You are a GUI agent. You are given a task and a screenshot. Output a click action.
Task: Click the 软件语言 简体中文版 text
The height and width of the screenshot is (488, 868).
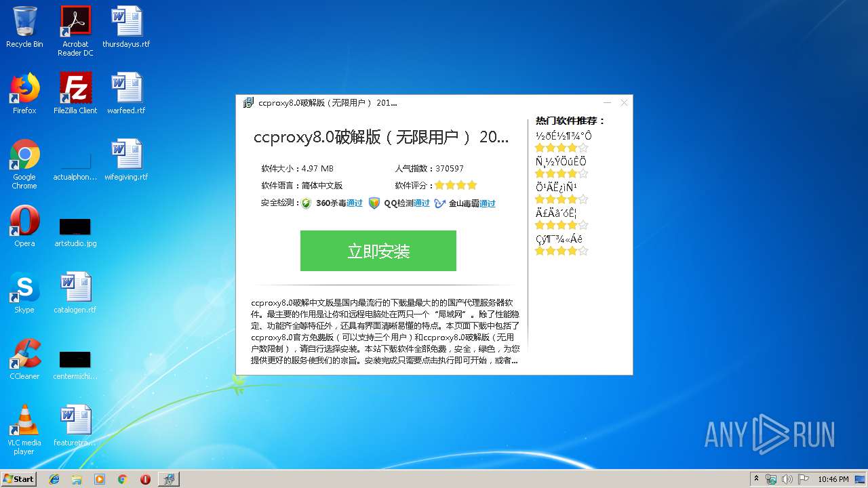click(302, 185)
